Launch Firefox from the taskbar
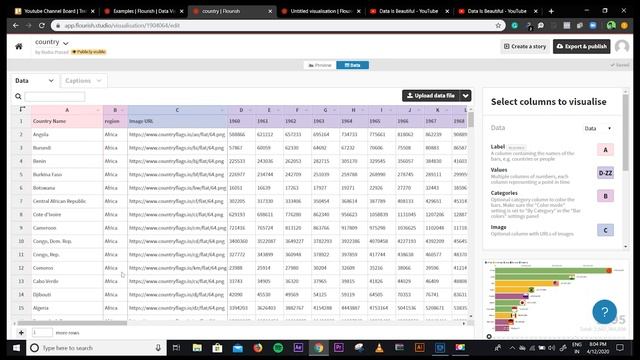This screenshot has height=360, width=640. click(x=258, y=348)
